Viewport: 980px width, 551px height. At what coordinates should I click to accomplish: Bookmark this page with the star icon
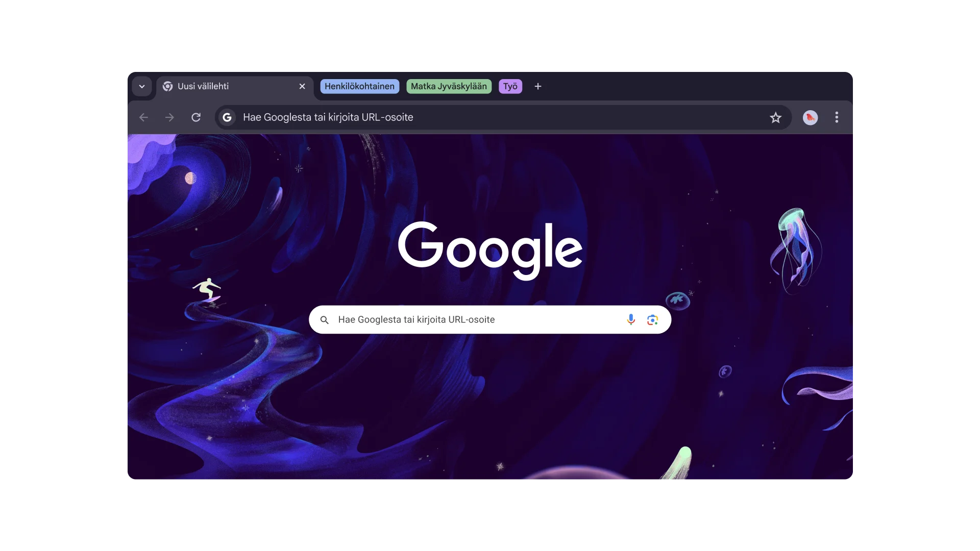coord(775,118)
